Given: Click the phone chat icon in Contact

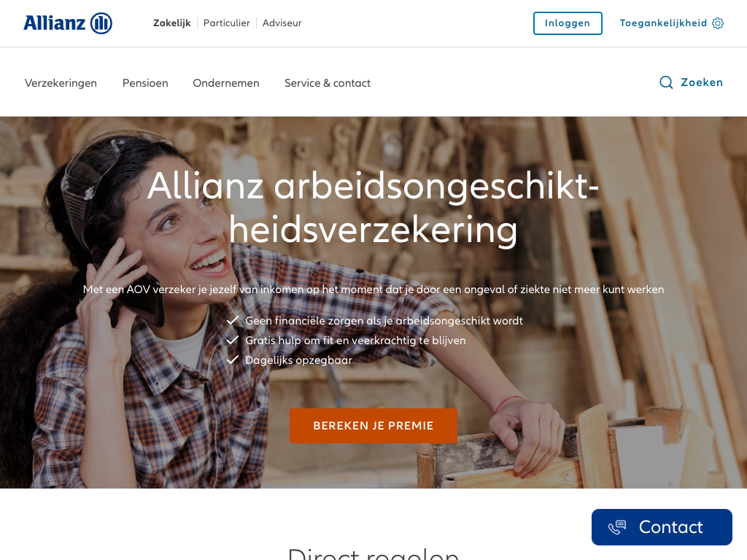Looking at the screenshot, I should tap(617, 527).
